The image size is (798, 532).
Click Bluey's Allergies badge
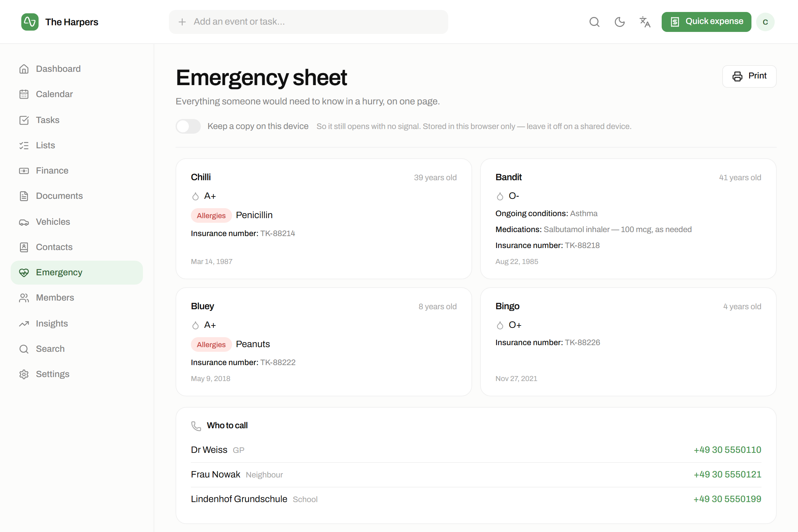coord(211,344)
